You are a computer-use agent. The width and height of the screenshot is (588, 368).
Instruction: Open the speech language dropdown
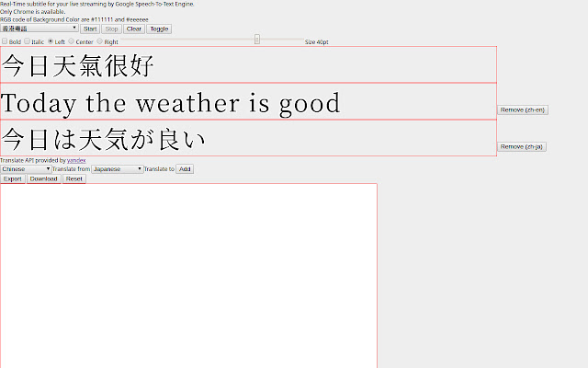tap(39, 29)
